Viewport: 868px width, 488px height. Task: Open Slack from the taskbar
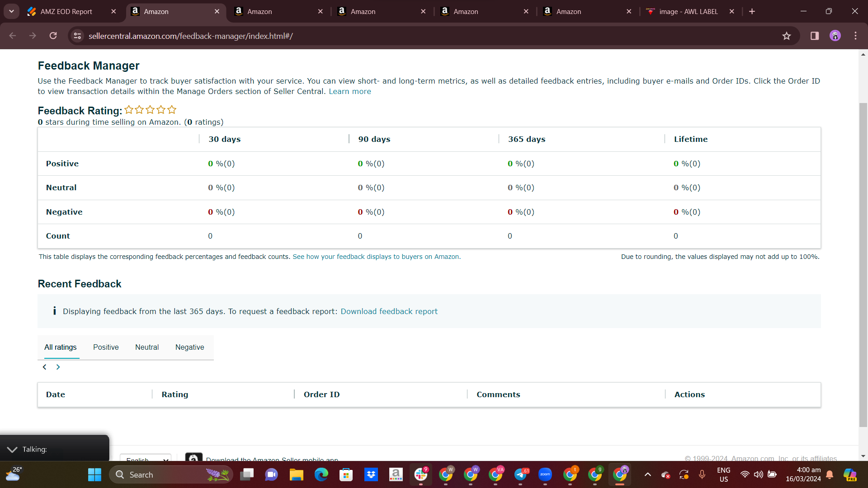click(421, 474)
